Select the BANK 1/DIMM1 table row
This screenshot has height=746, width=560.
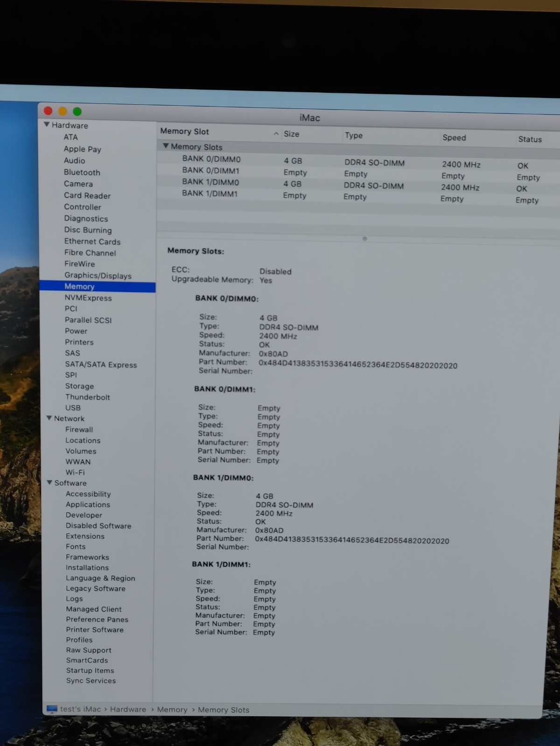pyautogui.click(x=210, y=194)
